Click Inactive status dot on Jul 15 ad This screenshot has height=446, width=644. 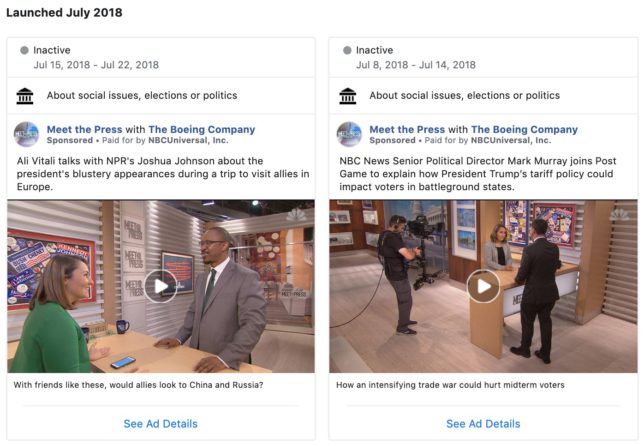(x=24, y=50)
